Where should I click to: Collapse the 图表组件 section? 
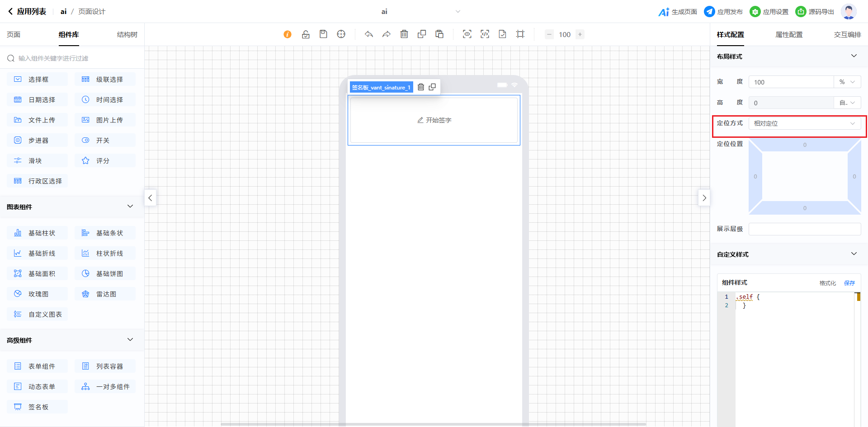coord(130,206)
